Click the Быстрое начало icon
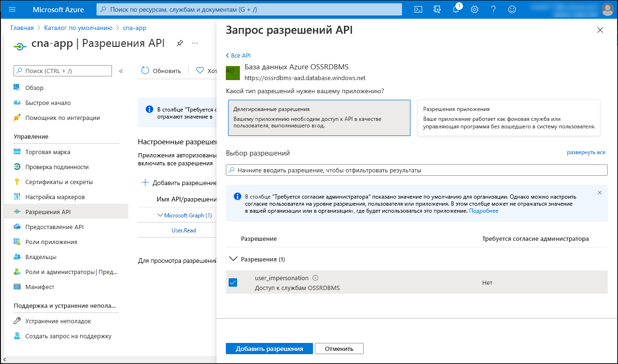This screenshot has width=618, height=364. pyautogui.click(x=17, y=103)
